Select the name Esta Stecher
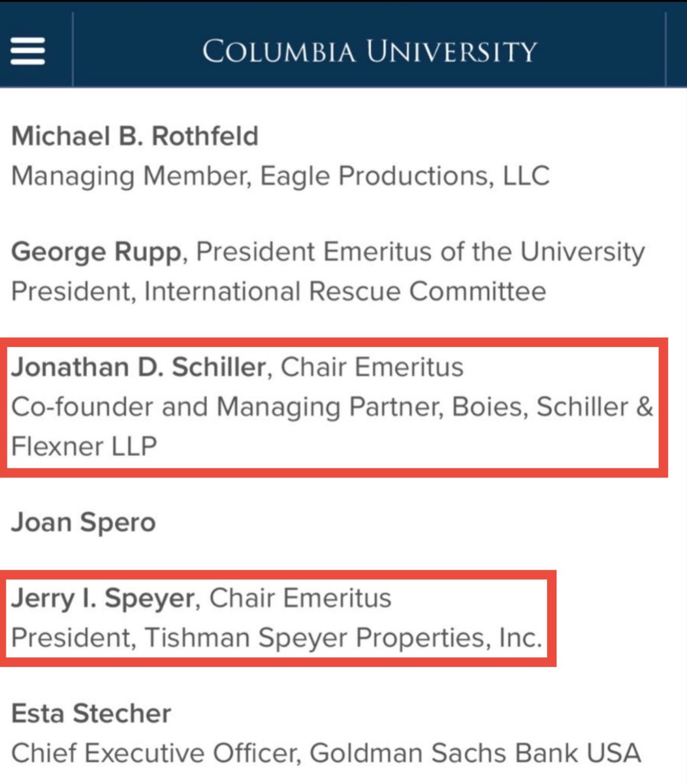687x784 pixels. [91, 713]
